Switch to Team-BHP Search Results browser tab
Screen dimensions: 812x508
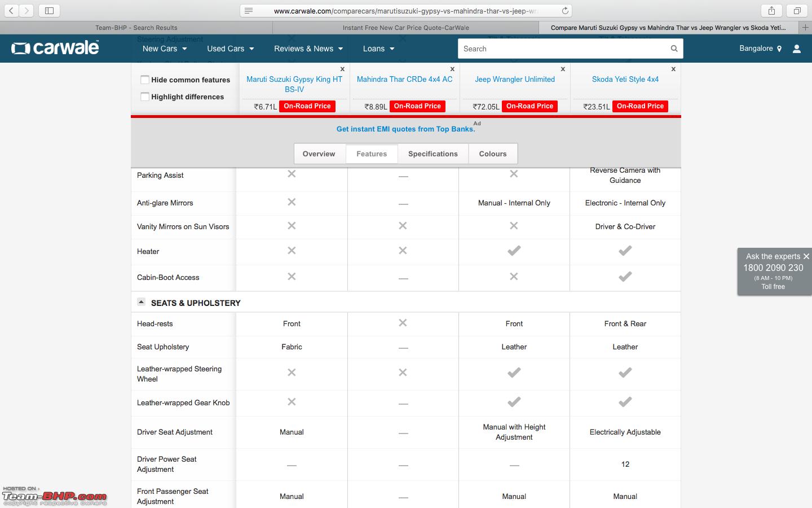136,28
